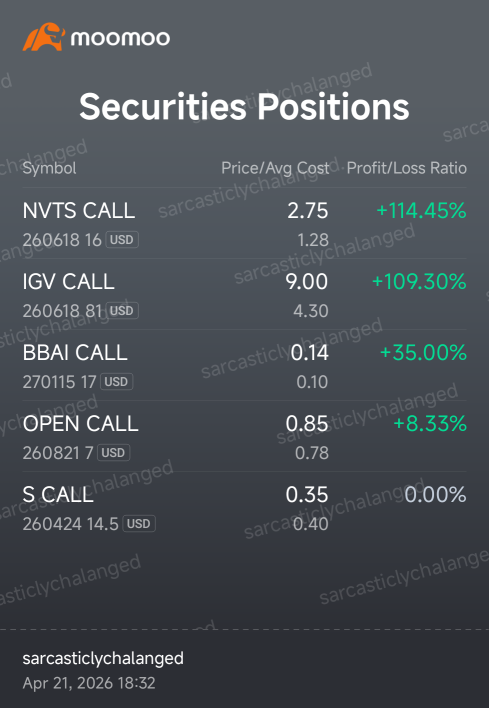Select the Price/Avg Cost column header
The image size is (489, 708).
point(275,168)
